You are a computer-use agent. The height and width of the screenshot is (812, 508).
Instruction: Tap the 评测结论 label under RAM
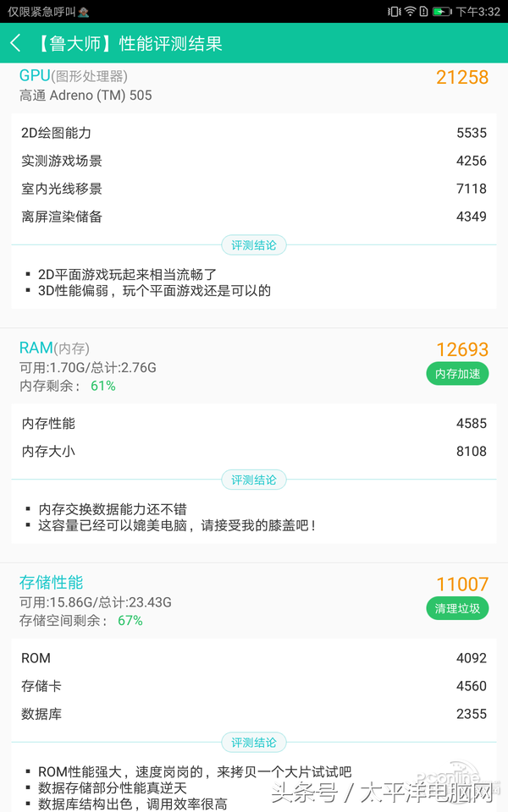pos(254,480)
